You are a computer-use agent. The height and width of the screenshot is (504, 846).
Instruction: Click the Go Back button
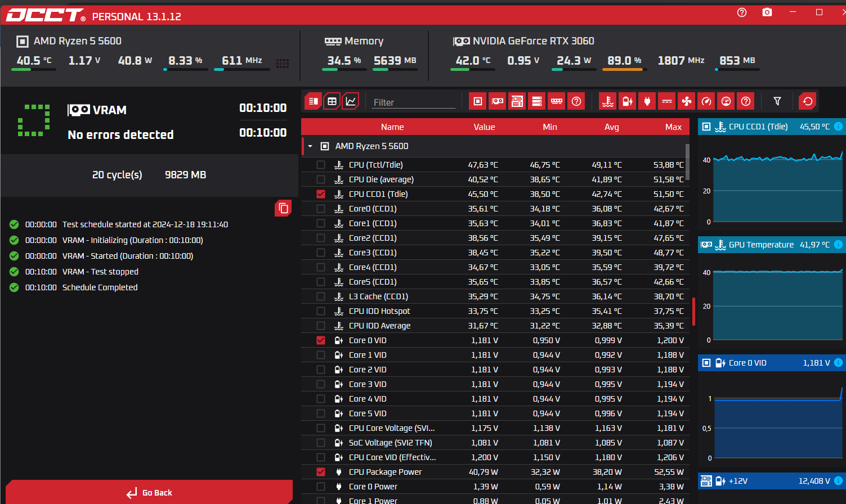click(149, 492)
